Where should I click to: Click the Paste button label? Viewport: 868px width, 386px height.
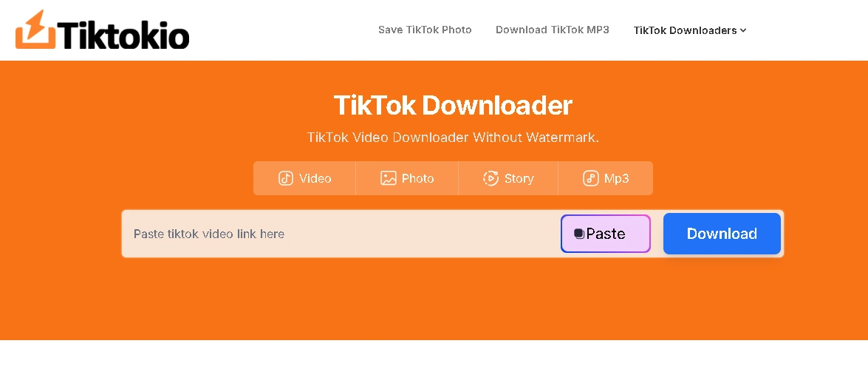pos(606,234)
